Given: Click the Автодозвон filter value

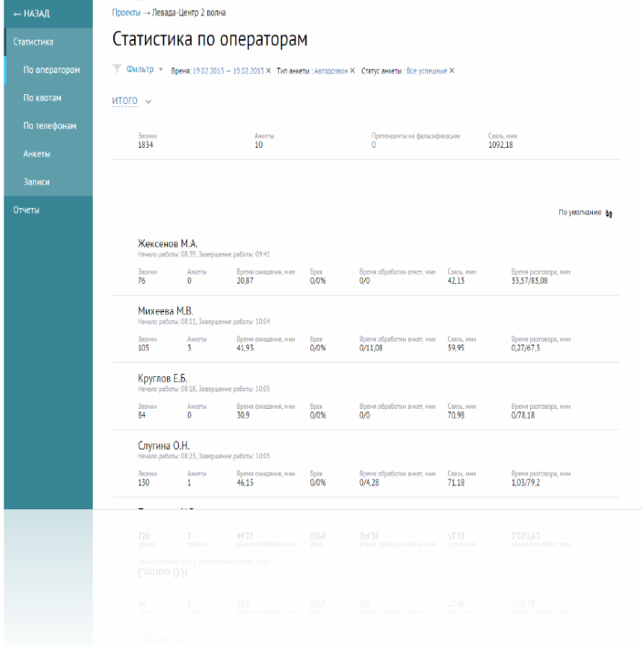Looking at the screenshot, I should [331, 71].
